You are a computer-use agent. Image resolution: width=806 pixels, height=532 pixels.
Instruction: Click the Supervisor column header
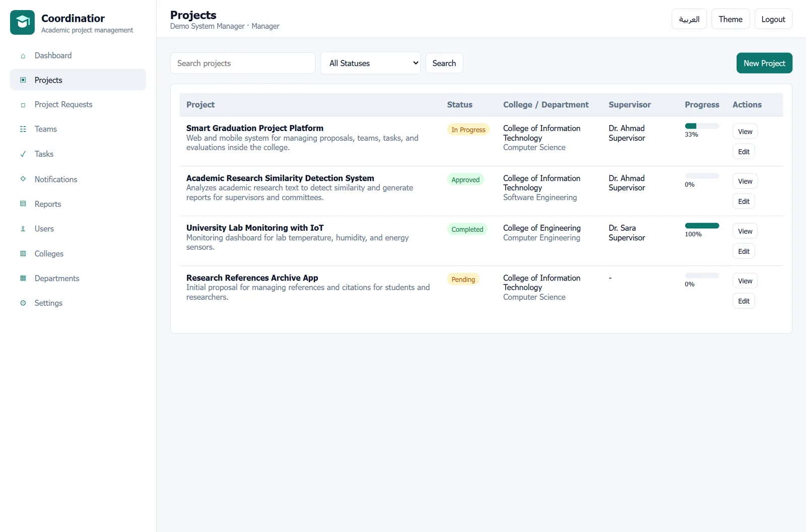coord(630,105)
